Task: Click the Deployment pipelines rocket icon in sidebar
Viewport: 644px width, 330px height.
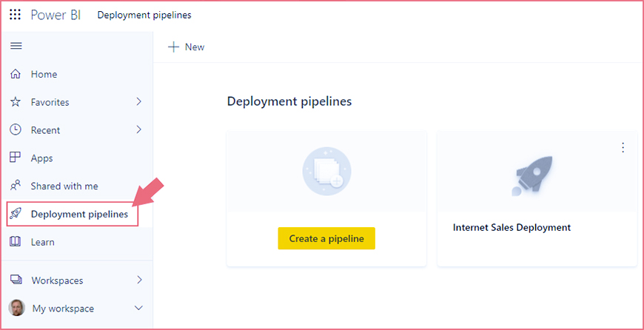Action: pyautogui.click(x=16, y=214)
